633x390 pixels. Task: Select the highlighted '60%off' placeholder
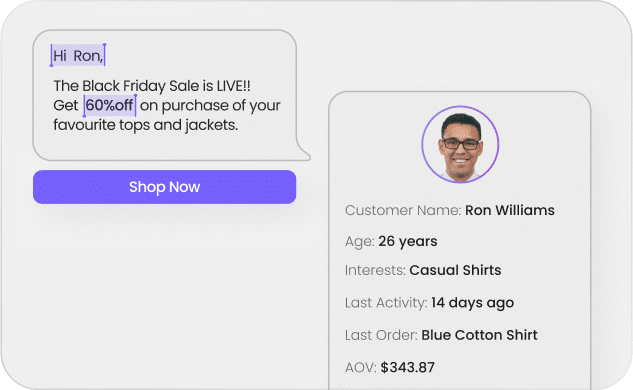109,105
